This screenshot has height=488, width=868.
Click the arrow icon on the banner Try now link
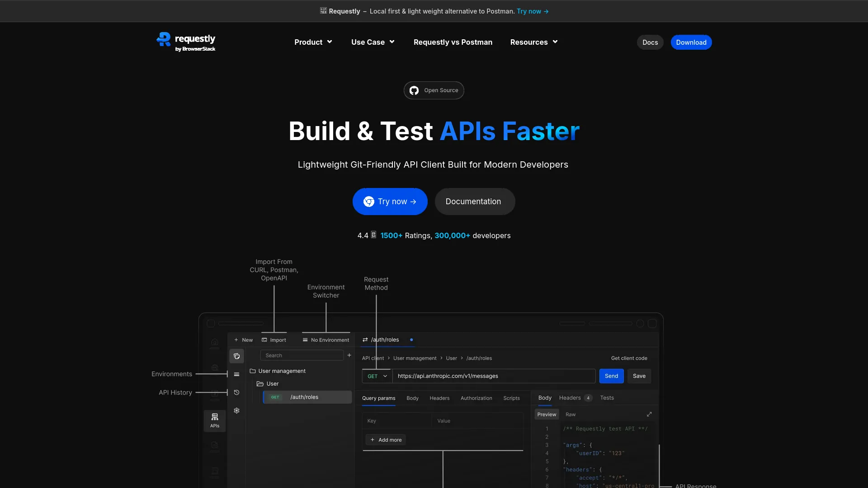pos(546,11)
